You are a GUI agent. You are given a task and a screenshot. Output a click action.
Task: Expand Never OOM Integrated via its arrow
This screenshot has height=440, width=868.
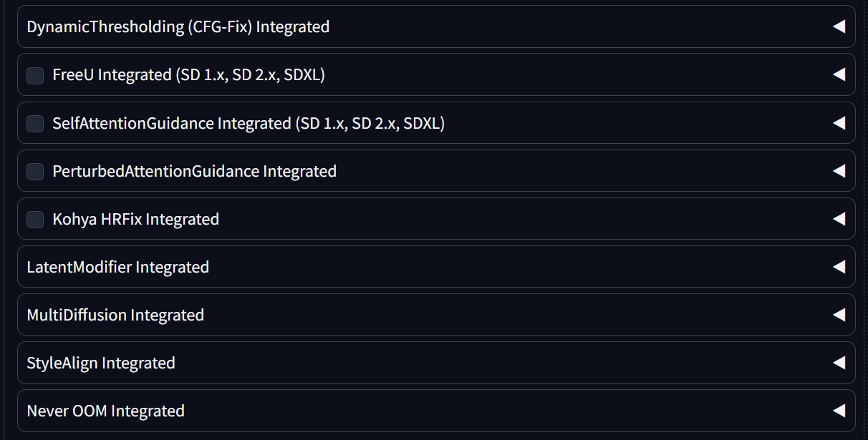pyautogui.click(x=839, y=411)
